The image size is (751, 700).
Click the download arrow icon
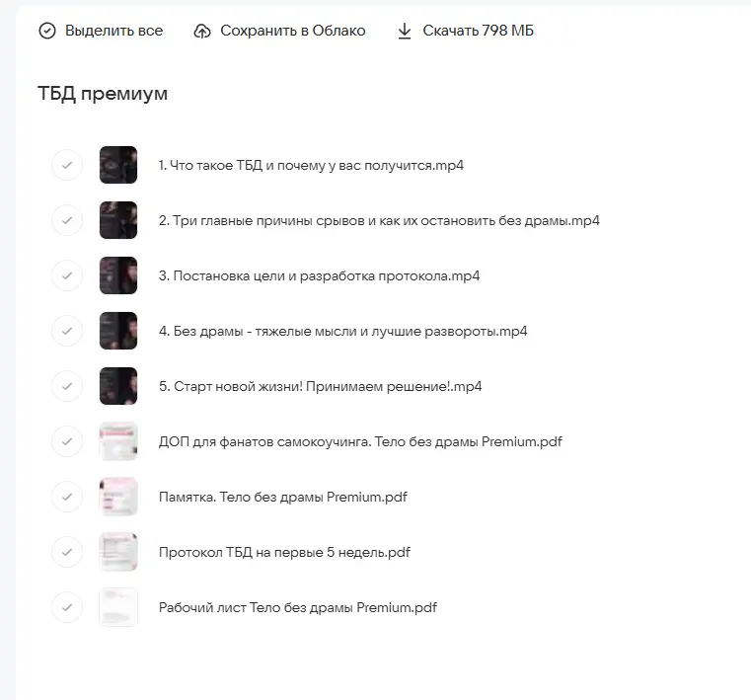(404, 32)
